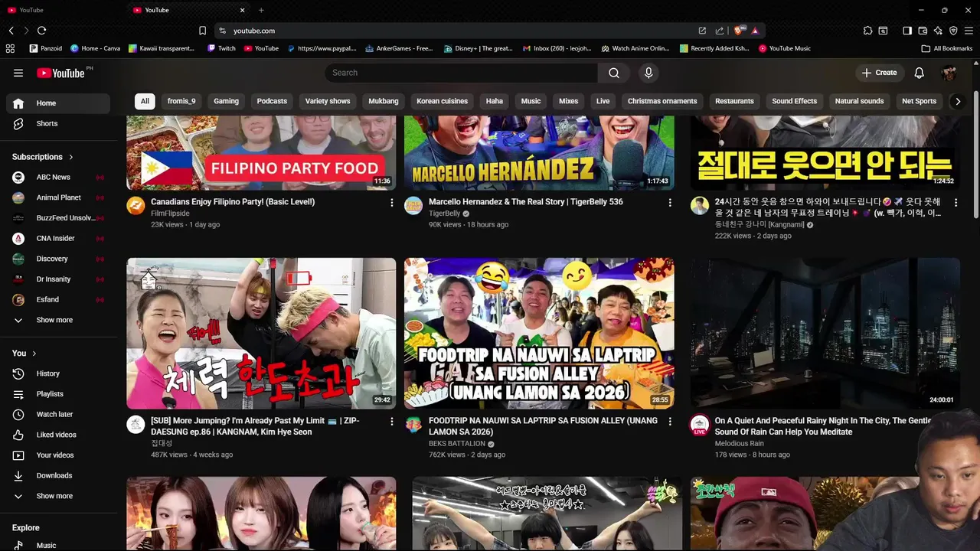Open the YouTube Music bookmark
This screenshot has width=980, height=551.
[x=785, y=48]
